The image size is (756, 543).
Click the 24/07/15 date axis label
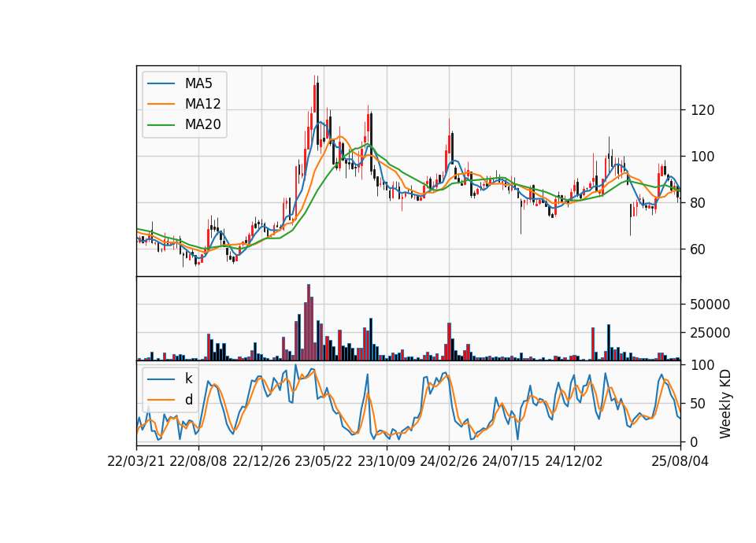511,461
